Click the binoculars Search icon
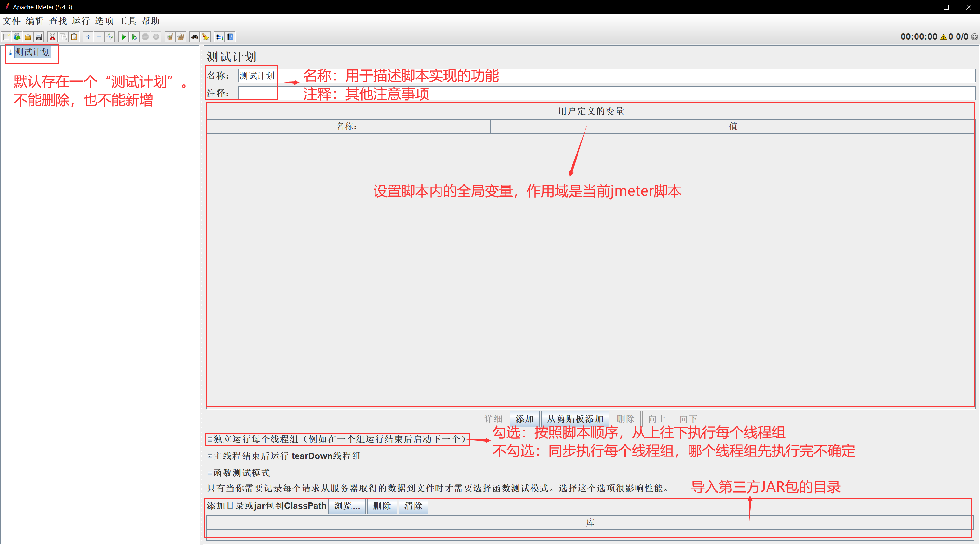 [194, 37]
